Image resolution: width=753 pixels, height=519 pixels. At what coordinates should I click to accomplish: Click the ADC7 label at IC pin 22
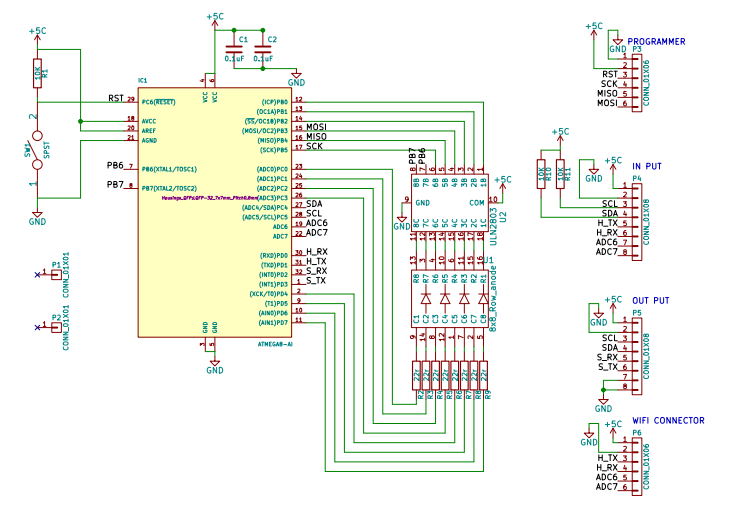tap(317, 232)
